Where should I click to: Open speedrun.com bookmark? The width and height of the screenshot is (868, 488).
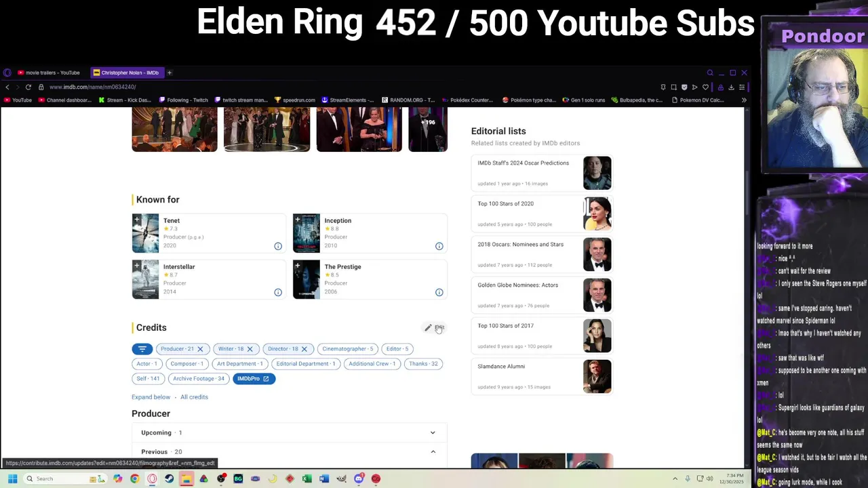(294, 100)
